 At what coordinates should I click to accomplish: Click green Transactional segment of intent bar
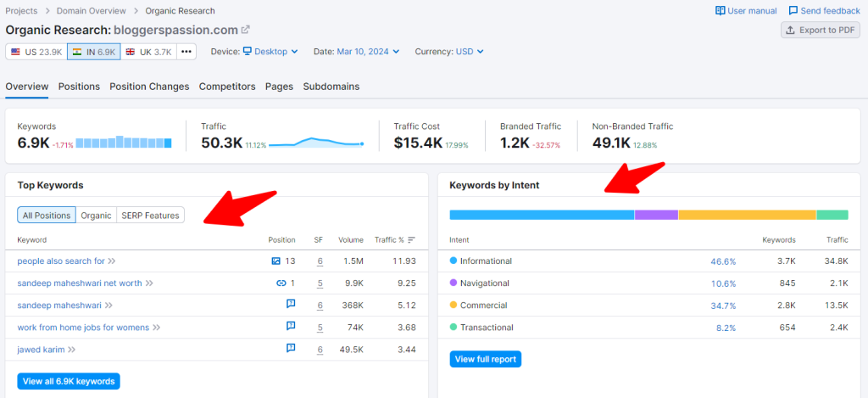(832, 215)
